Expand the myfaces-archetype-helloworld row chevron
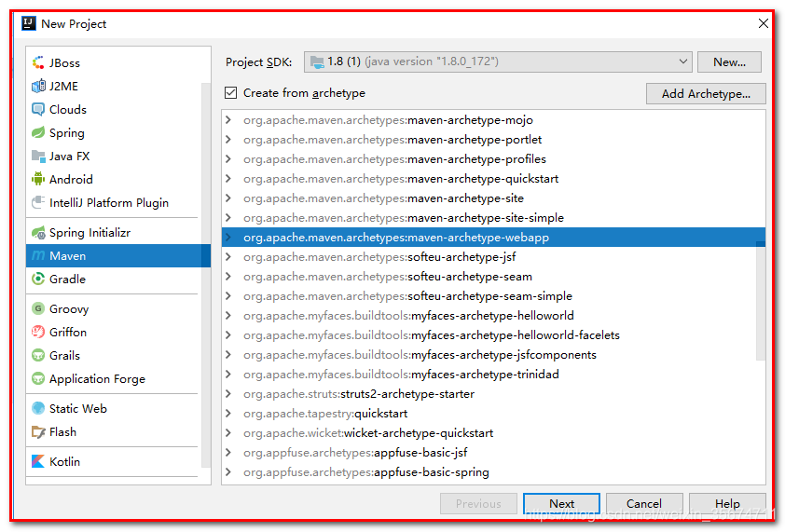The image size is (785, 532). (228, 316)
